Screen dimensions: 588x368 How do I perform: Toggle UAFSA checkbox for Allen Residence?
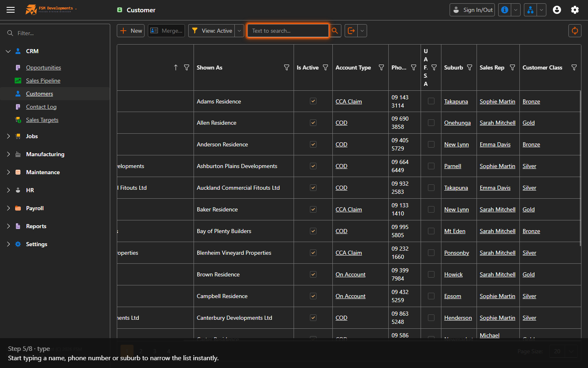click(x=431, y=123)
